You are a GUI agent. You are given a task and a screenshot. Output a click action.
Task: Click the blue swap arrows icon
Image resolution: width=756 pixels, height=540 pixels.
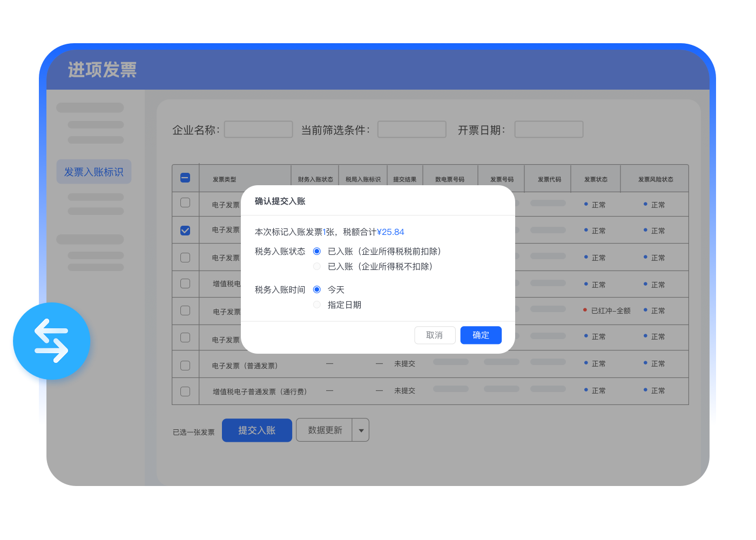pos(51,341)
